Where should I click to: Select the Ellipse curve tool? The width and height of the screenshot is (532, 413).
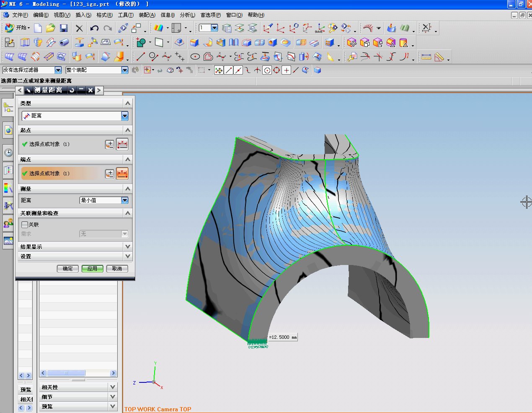pyautogui.click(x=195, y=57)
